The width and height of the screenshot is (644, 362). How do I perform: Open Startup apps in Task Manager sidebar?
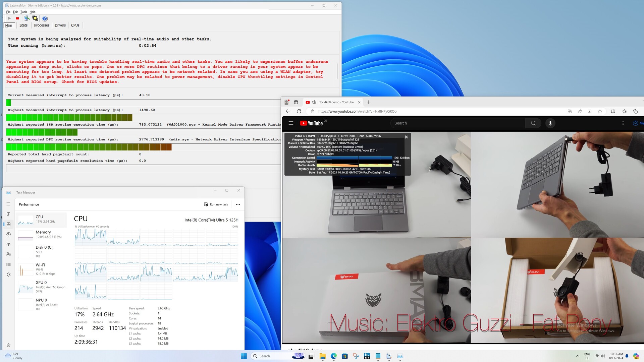[x=8, y=244]
